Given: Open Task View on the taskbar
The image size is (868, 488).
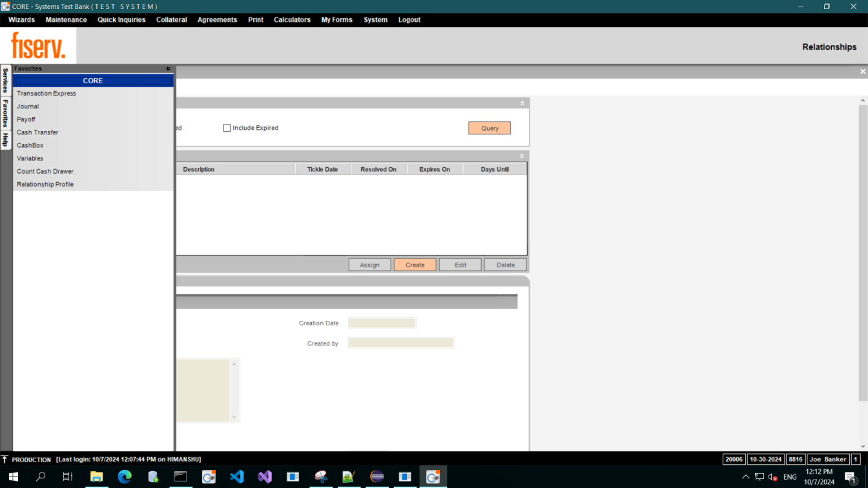Looking at the screenshot, I should [x=68, y=477].
